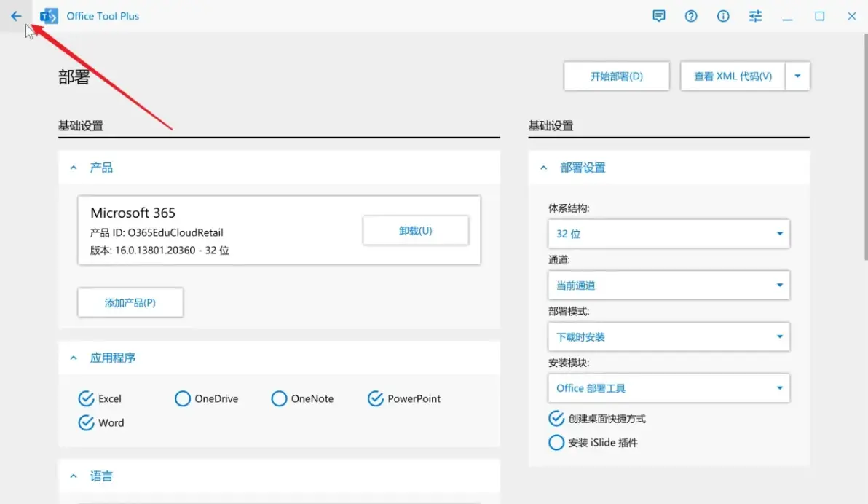Collapse the 产品 section
This screenshot has width=868, height=504.
[74, 168]
